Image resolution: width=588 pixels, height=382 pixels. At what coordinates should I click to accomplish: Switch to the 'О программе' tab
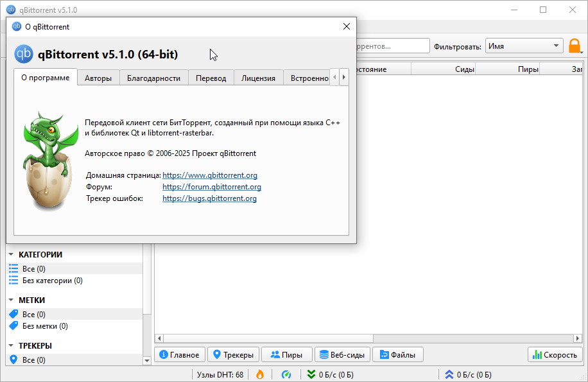pyautogui.click(x=46, y=78)
